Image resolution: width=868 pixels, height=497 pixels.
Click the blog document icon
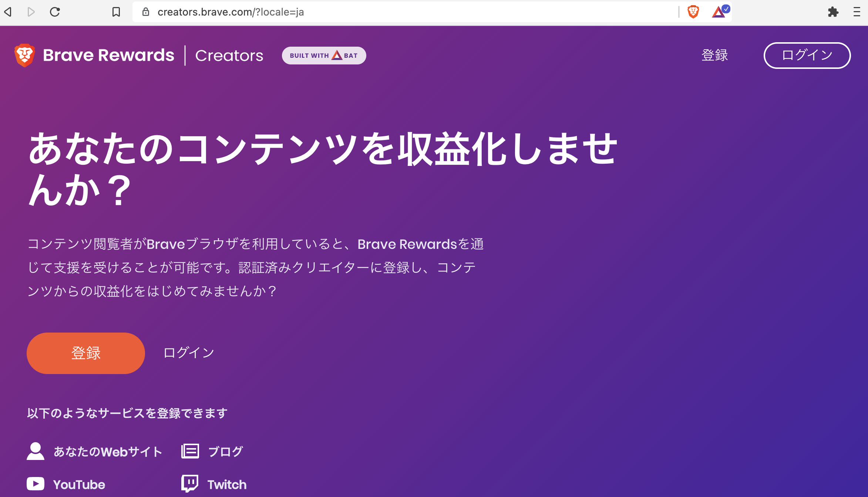click(190, 451)
